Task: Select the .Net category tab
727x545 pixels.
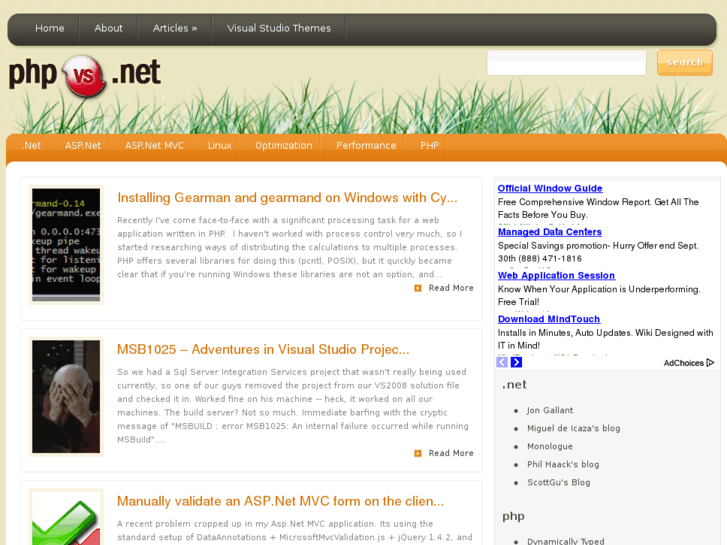Action: (31, 146)
